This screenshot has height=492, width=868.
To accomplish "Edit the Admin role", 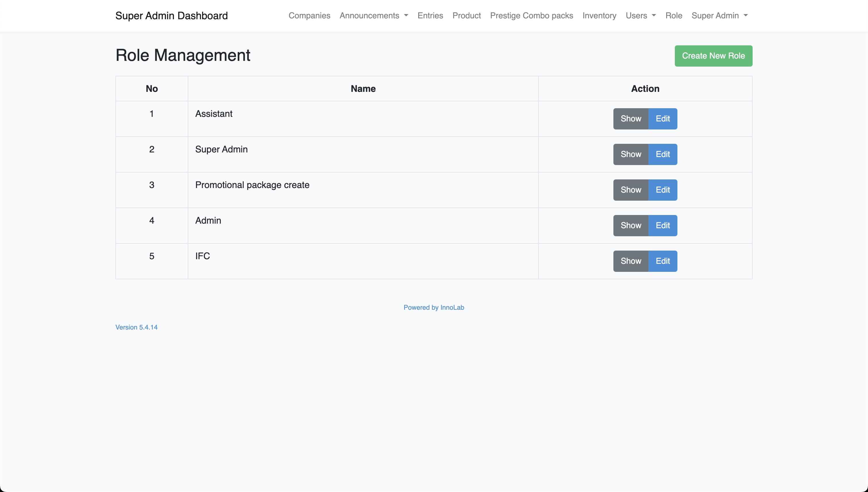I will (662, 225).
